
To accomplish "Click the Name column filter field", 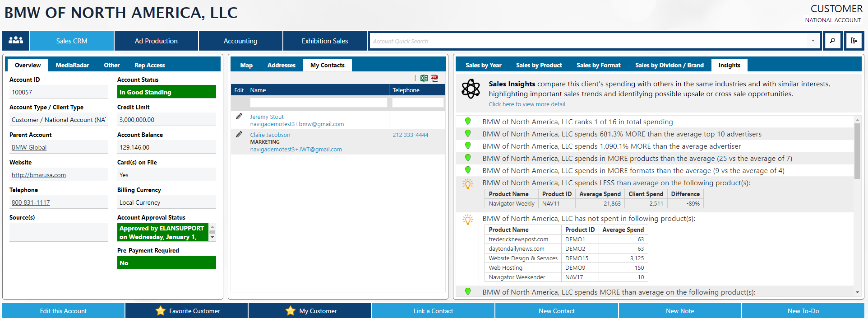I will [318, 103].
